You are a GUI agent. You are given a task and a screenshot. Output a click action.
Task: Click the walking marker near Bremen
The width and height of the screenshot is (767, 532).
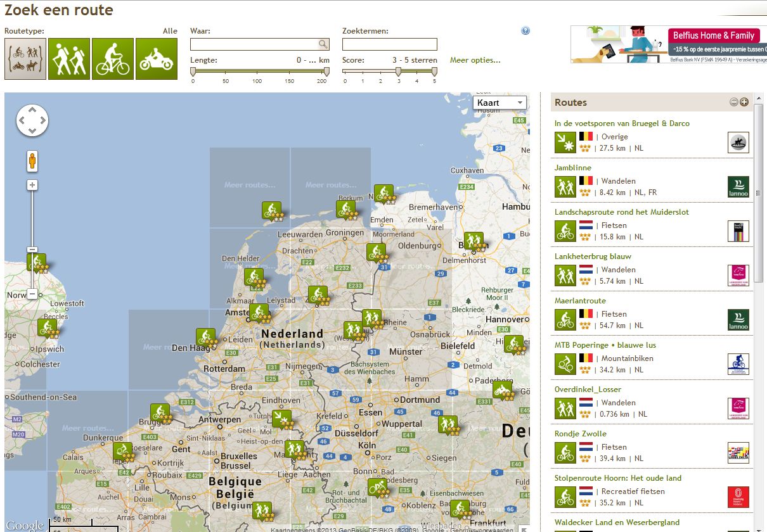point(474,241)
